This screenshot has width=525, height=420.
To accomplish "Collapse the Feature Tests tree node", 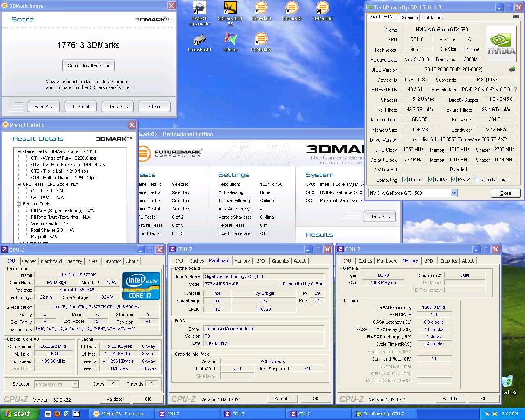I will click(x=19, y=204).
